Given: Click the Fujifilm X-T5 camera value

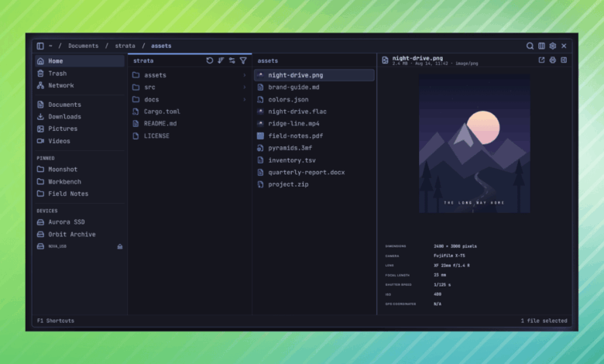Looking at the screenshot, I should (449, 256).
